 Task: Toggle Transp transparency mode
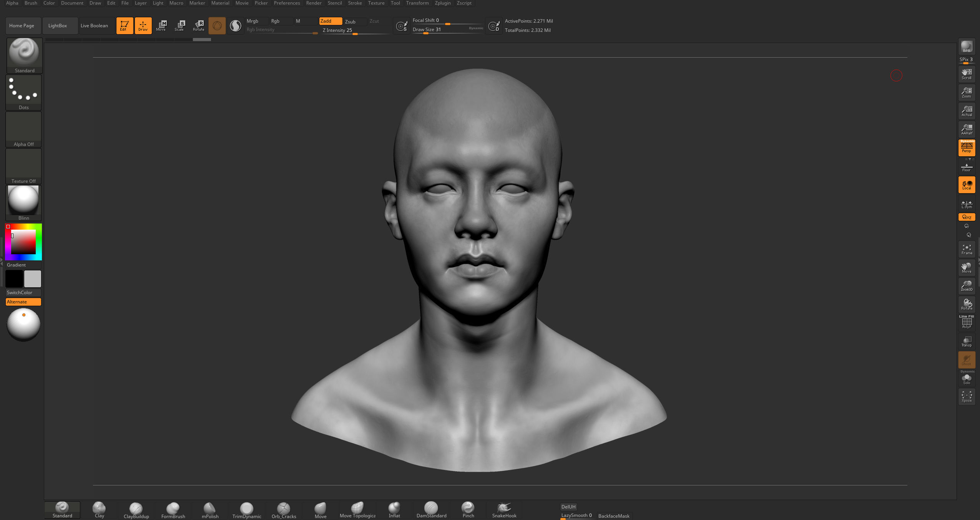coord(967,341)
